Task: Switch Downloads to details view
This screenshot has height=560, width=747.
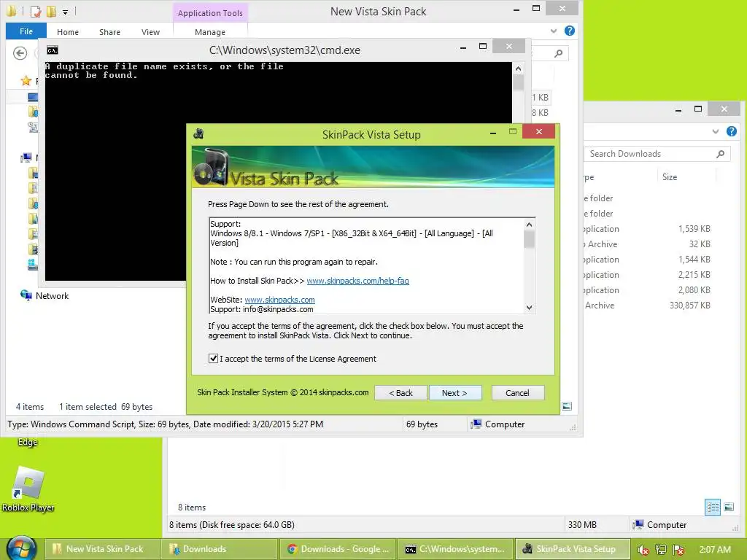Action: (x=713, y=507)
